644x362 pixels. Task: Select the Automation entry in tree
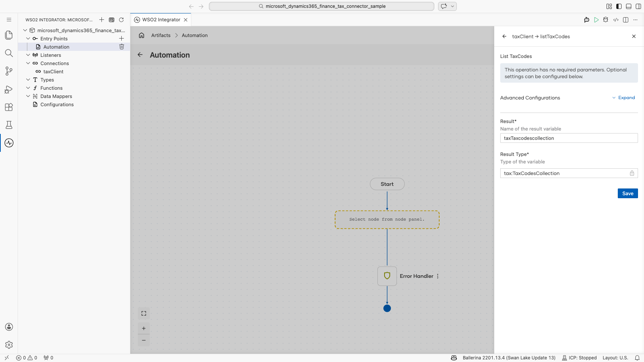tap(56, 47)
